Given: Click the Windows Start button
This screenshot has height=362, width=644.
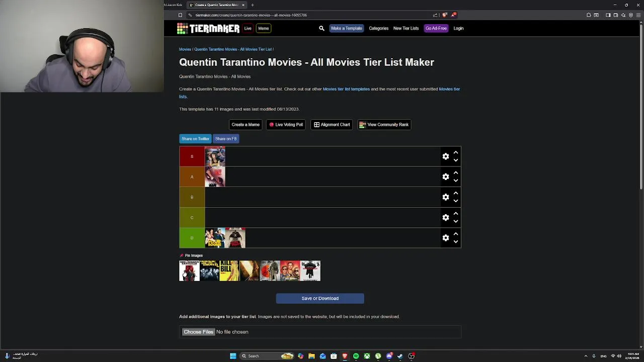Looking at the screenshot, I should tap(233, 356).
